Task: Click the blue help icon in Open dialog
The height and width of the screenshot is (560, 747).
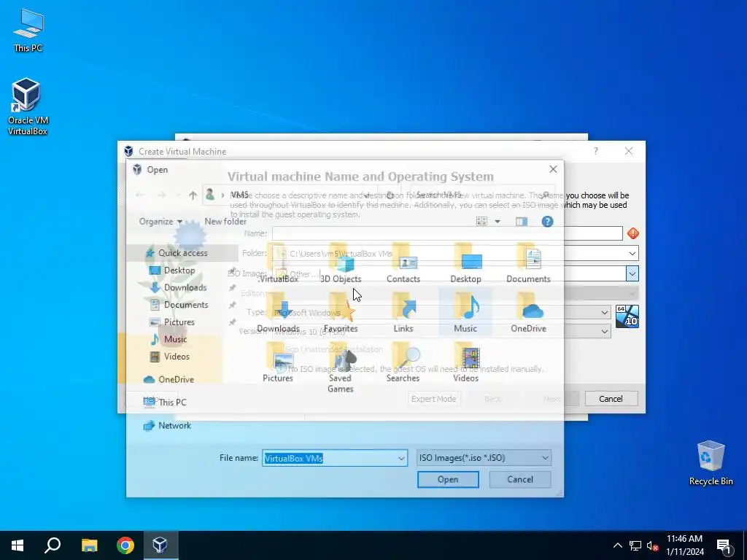Action: [x=547, y=222]
